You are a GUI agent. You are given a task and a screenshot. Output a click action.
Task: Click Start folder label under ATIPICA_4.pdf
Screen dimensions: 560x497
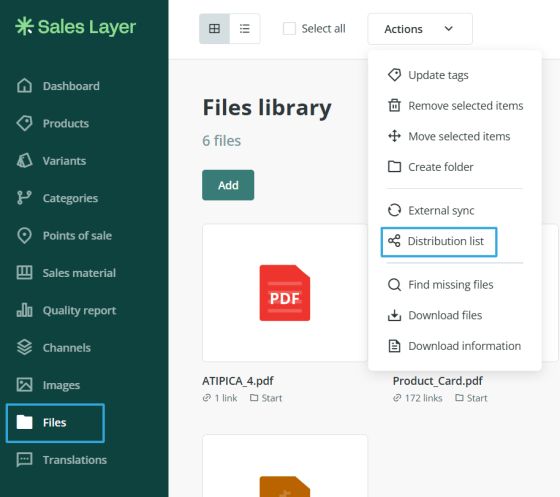click(x=271, y=398)
